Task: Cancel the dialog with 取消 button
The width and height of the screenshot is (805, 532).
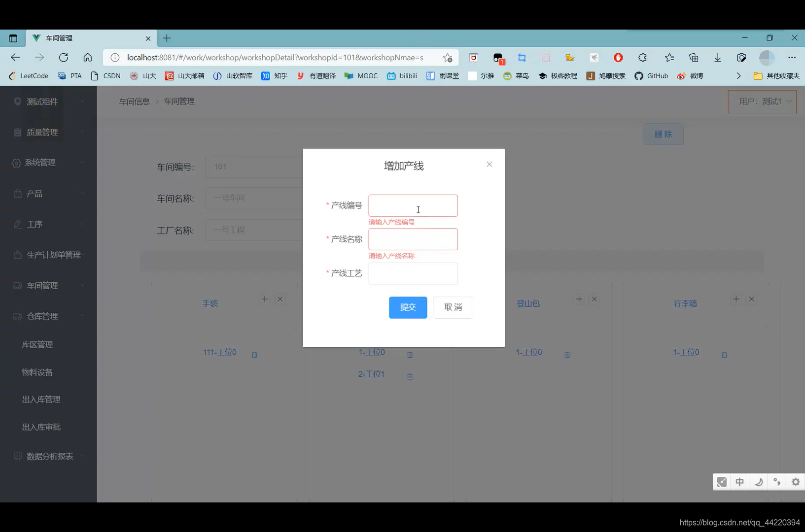Action: pyautogui.click(x=453, y=307)
